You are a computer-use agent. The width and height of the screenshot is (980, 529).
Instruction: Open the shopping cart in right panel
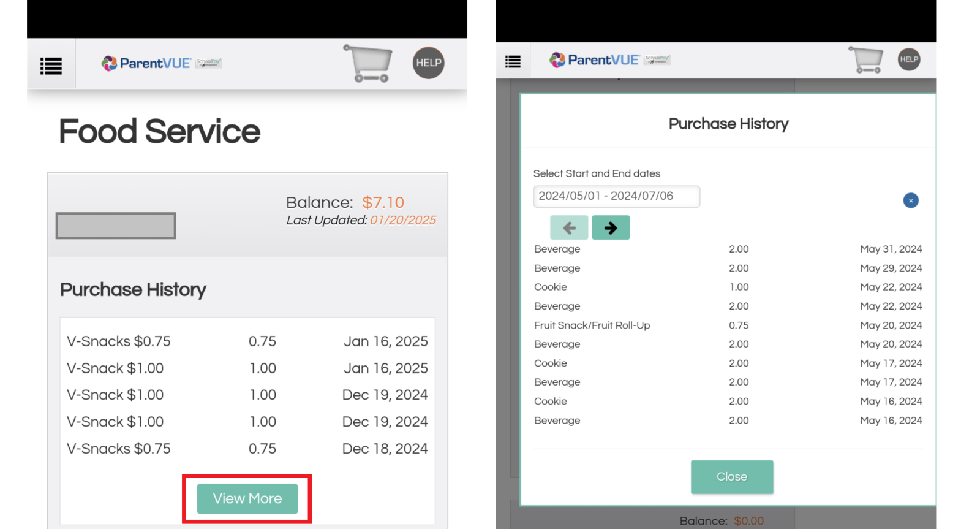865,60
